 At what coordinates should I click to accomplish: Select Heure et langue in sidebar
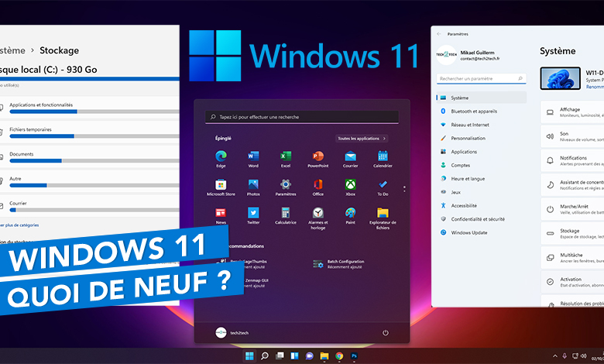[x=482, y=179]
